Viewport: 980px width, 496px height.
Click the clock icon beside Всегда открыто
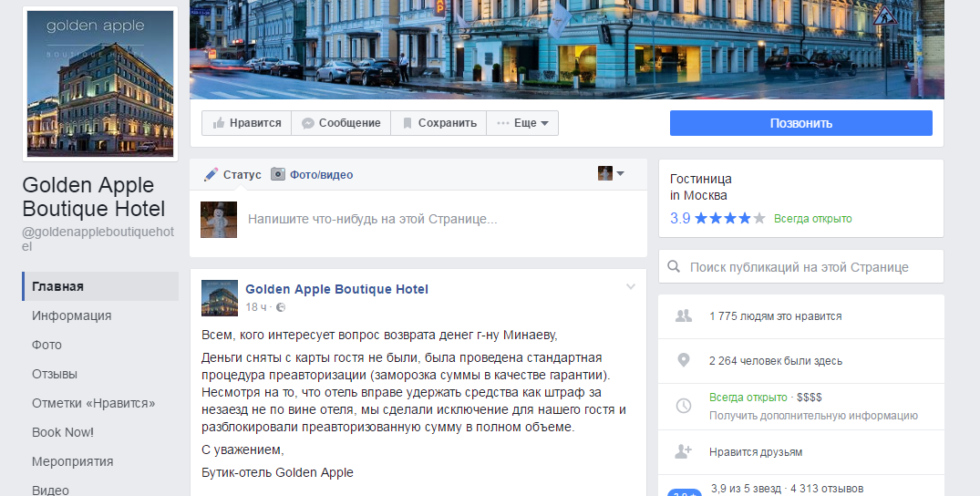coord(684,406)
